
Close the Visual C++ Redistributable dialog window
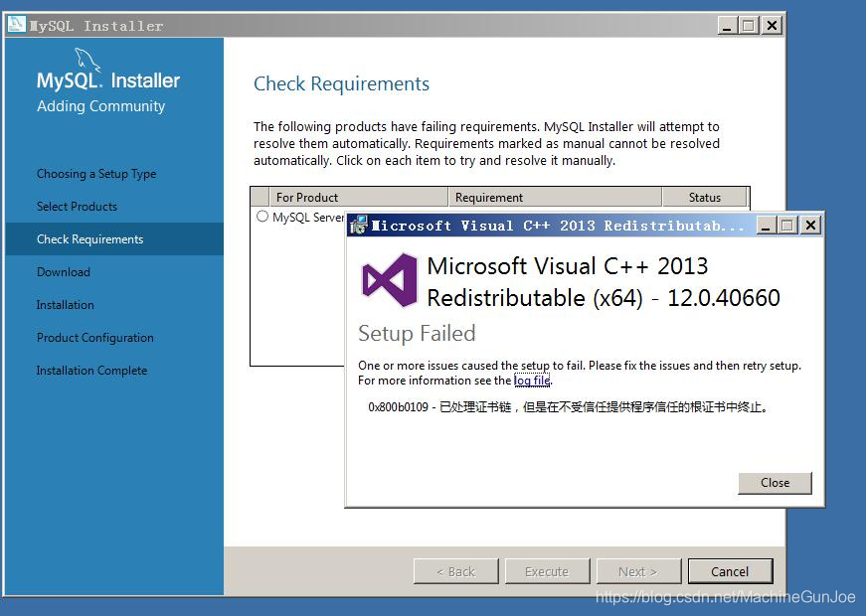[810, 226]
